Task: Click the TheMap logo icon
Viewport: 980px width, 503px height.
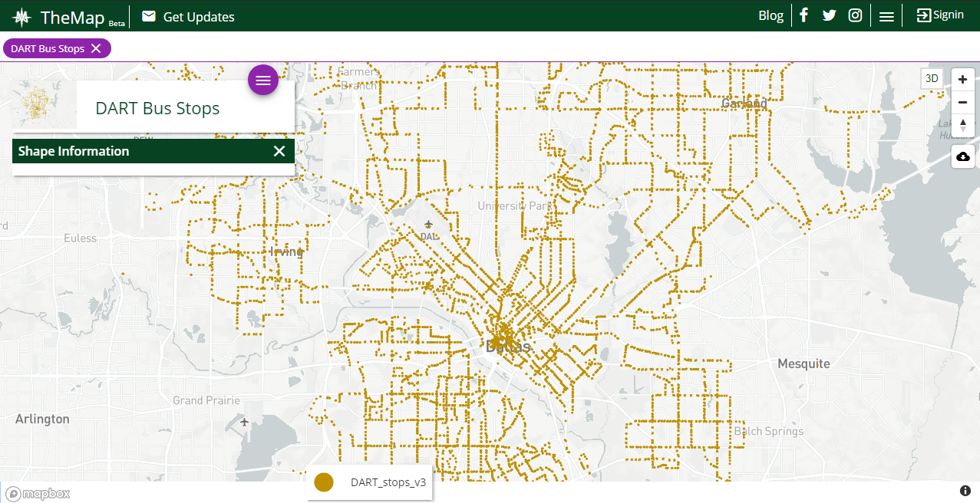Action: pyautogui.click(x=22, y=16)
